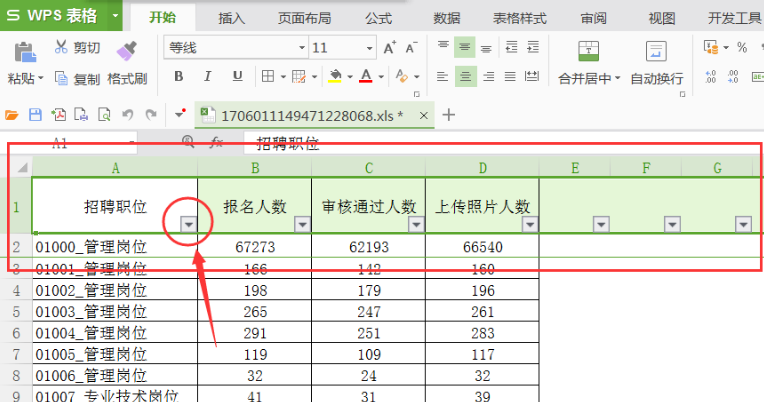
Task: Open the WPS 表格 application menu
Action: click(x=54, y=16)
